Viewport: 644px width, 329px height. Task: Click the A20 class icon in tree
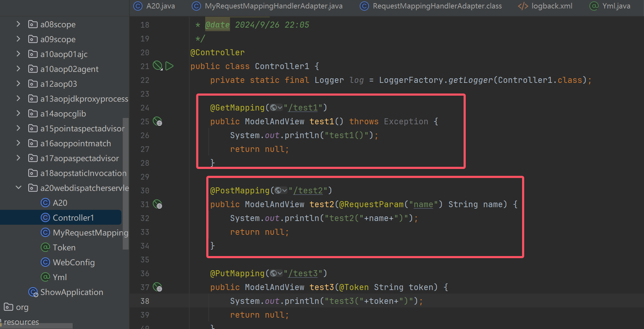tap(45, 203)
